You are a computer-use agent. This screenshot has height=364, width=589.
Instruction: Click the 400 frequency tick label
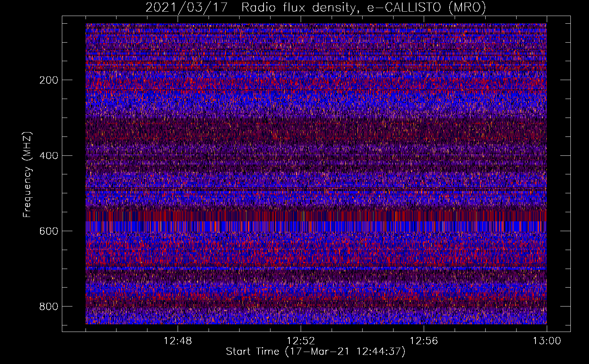tap(49, 156)
